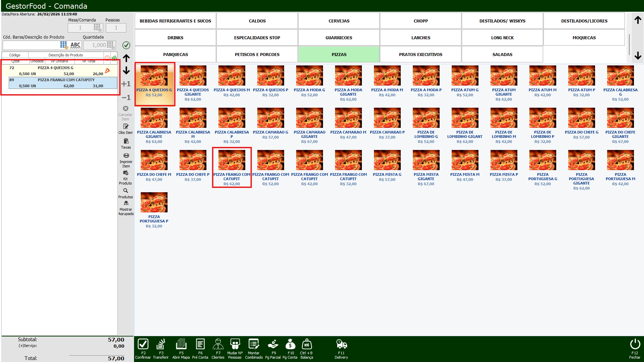Click the barcode/product description input field
644x362 pixels.
coord(31,45)
